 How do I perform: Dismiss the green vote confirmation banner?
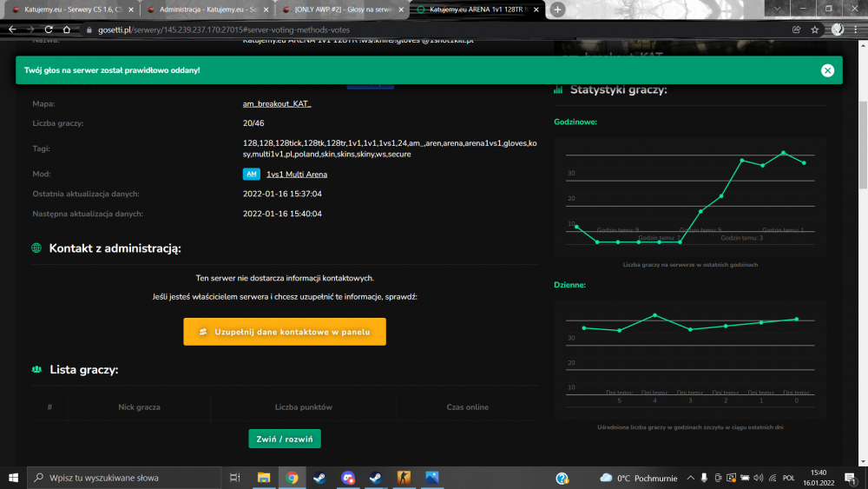(x=827, y=70)
